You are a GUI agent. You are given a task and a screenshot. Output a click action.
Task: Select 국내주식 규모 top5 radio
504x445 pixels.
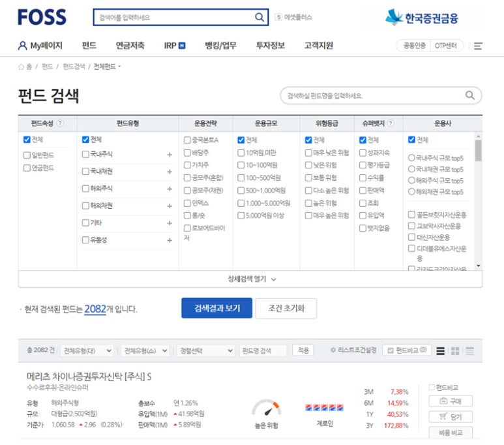click(x=411, y=158)
